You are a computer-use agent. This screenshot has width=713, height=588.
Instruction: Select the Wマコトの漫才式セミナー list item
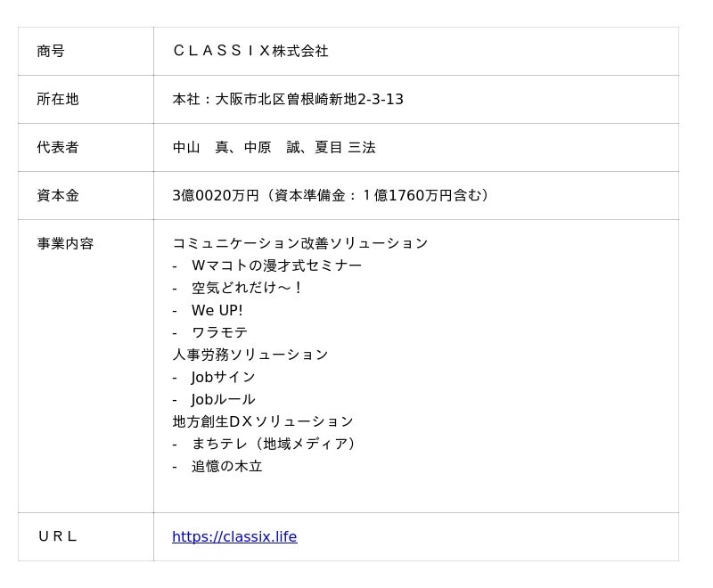276,265
